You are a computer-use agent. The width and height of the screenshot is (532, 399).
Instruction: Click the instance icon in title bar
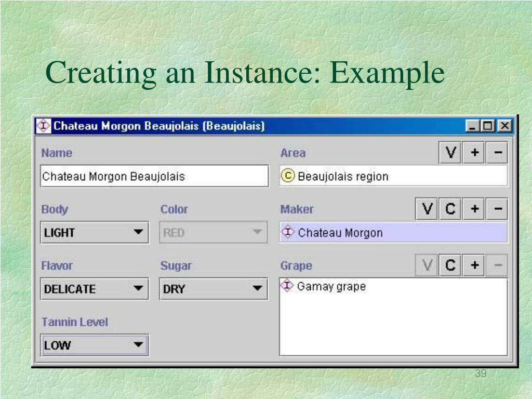(x=44, y=126)
